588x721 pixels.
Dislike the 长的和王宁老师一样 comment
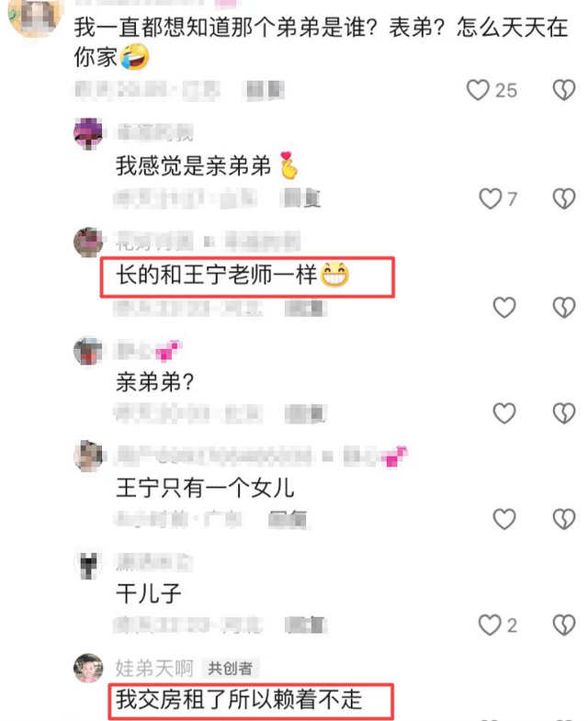(564, 307)
